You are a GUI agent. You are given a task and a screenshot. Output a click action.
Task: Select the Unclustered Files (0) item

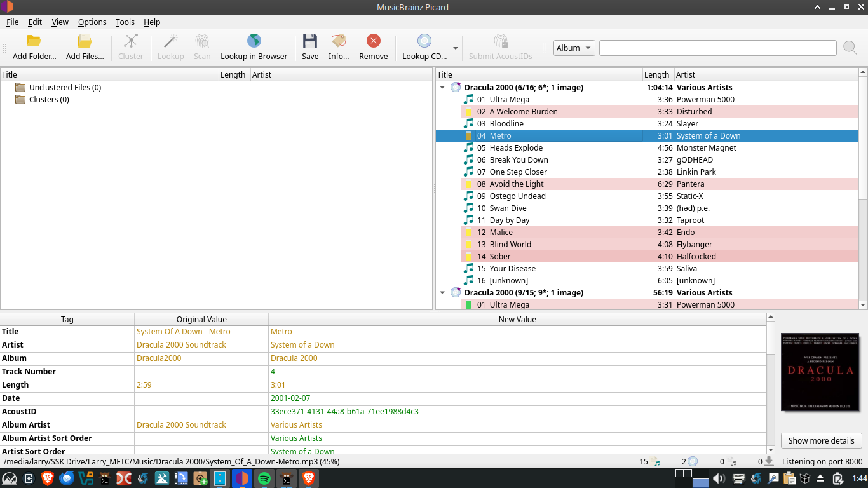[x=65, y=88]
